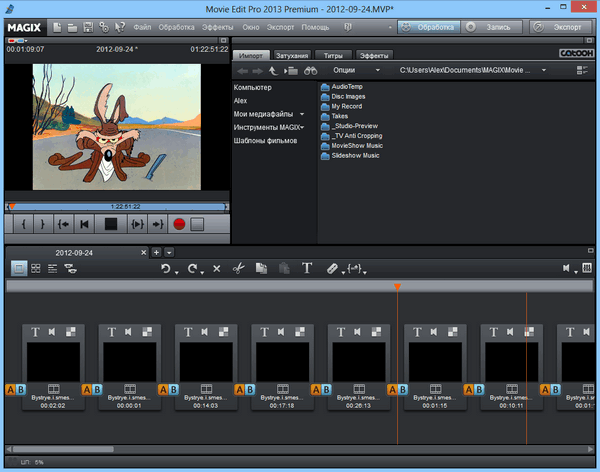Click the scissors cut tool

(238, 268)
